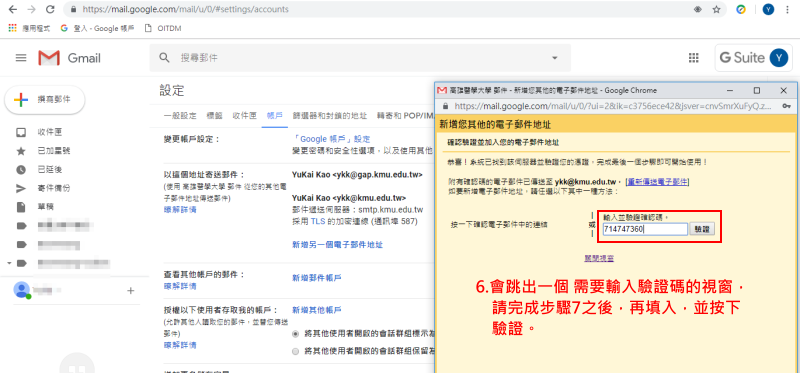Open learn more link under grant access
Screen dimensions: 800x373
pos(180,345)
